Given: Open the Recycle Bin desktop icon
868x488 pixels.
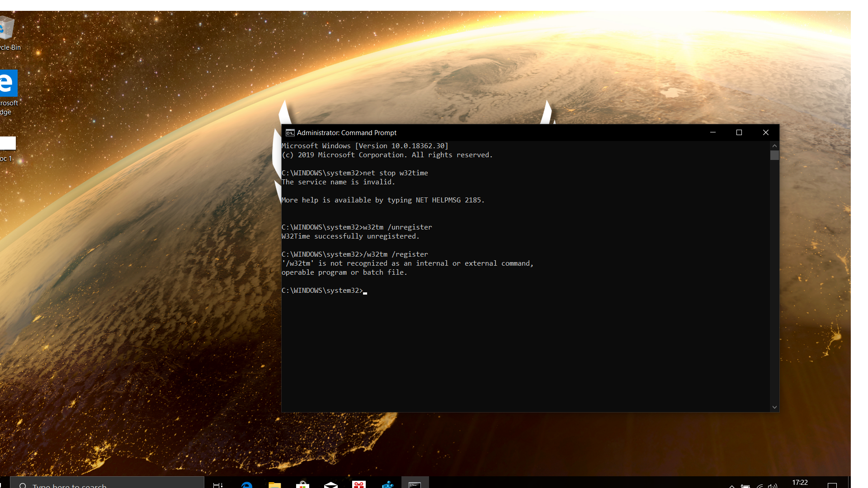Looking at the screenshot, I should 8,33.
